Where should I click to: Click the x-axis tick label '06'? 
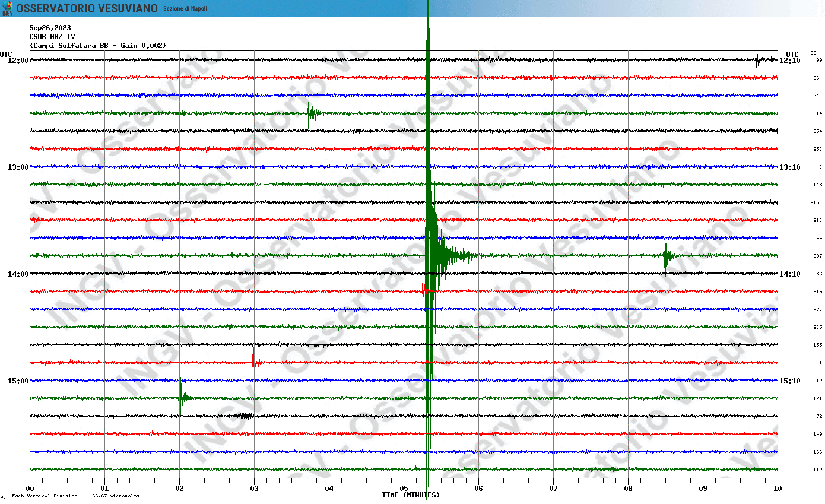[x=478, y=489]
